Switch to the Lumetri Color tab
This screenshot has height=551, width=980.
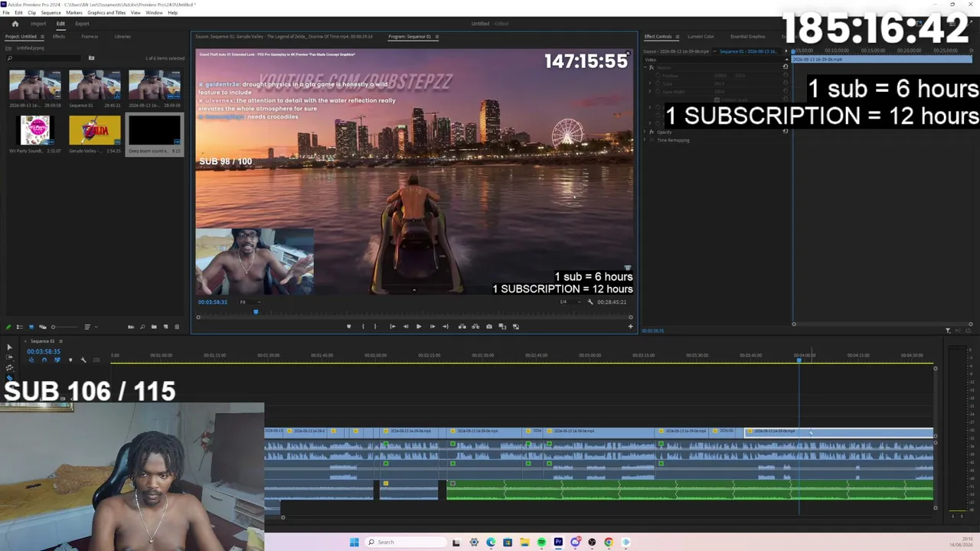[701, 37]
